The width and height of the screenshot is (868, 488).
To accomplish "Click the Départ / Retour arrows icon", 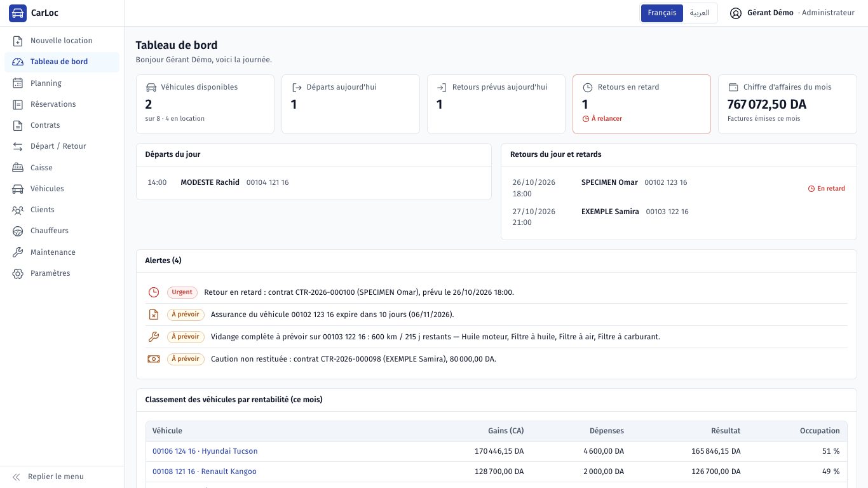I will pos(18,146).
